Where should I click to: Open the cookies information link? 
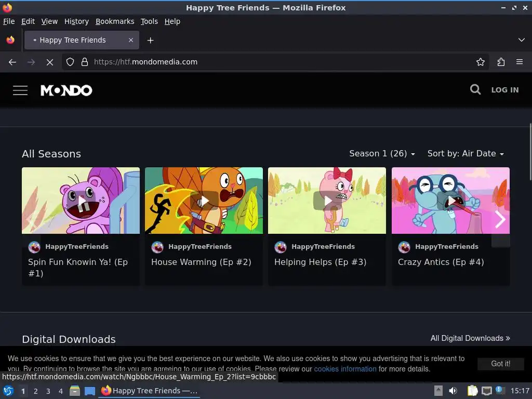(345, 369)
